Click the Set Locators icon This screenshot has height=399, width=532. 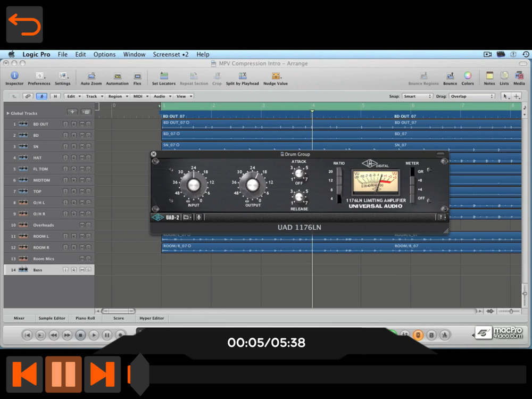pos(164,78)
